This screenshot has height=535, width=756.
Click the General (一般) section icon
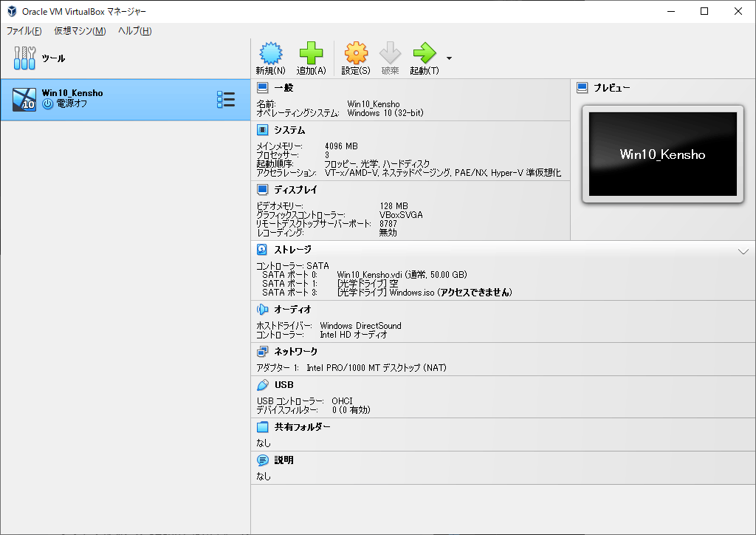262,88
